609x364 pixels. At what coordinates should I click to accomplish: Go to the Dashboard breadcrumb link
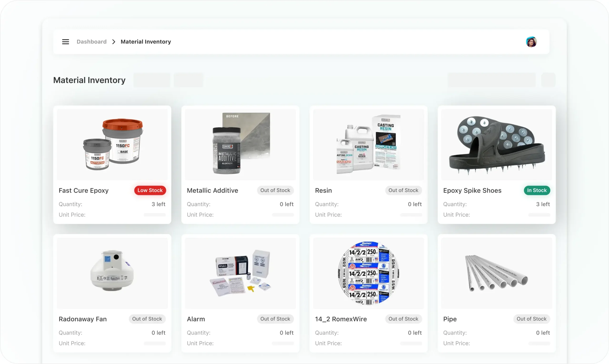(x=92, y=42)
